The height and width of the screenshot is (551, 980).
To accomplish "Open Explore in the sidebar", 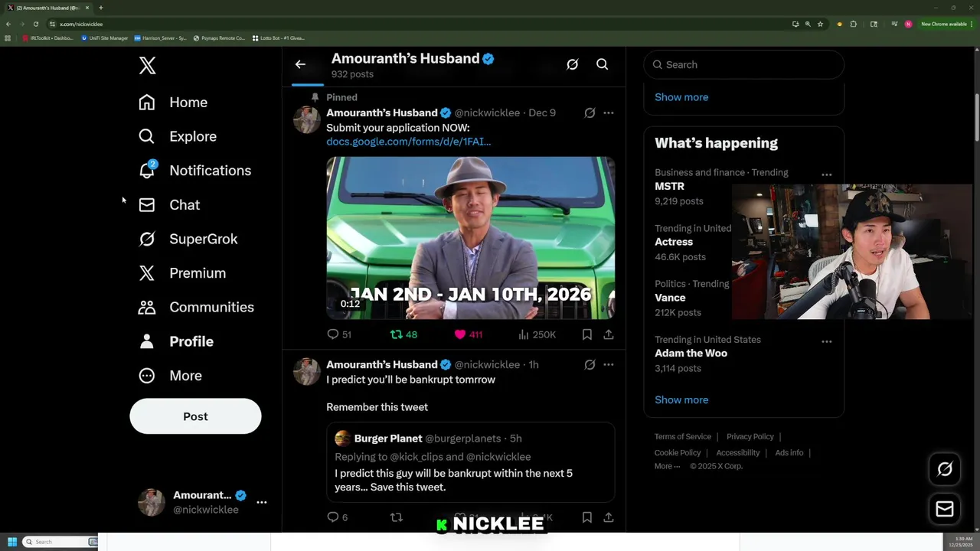I will point(178,136).
